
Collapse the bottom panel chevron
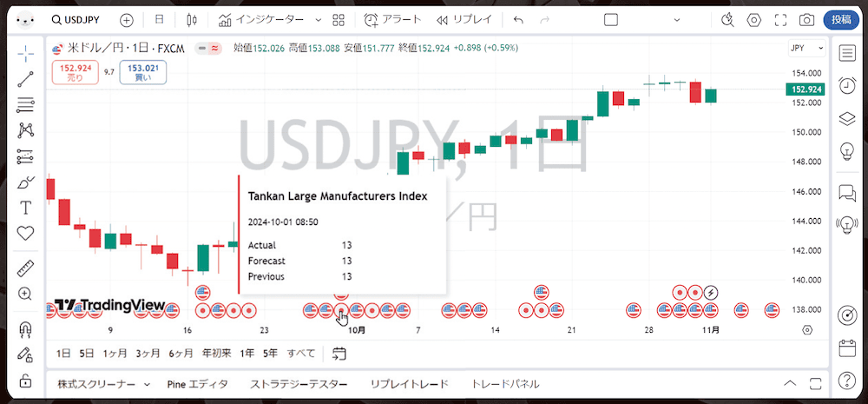(791, 383)
